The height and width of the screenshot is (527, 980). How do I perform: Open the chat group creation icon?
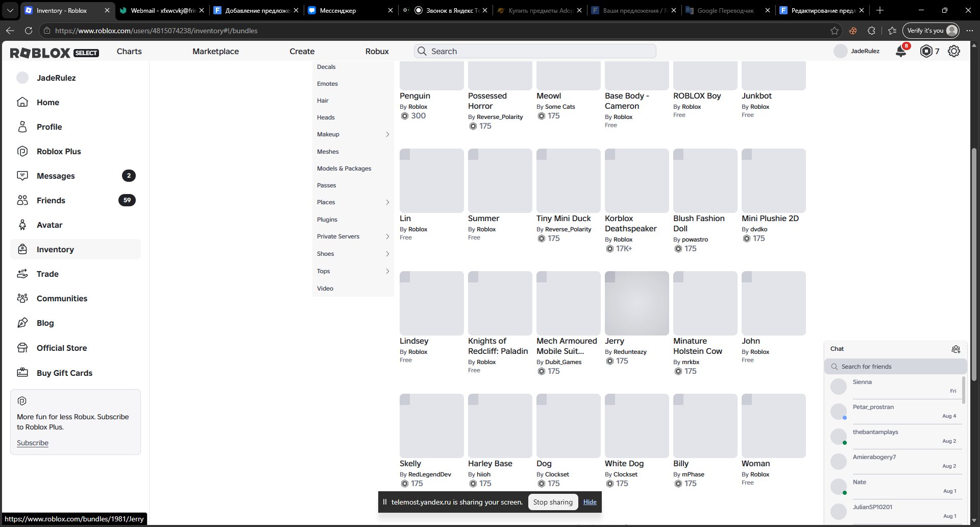click(956, 349)
